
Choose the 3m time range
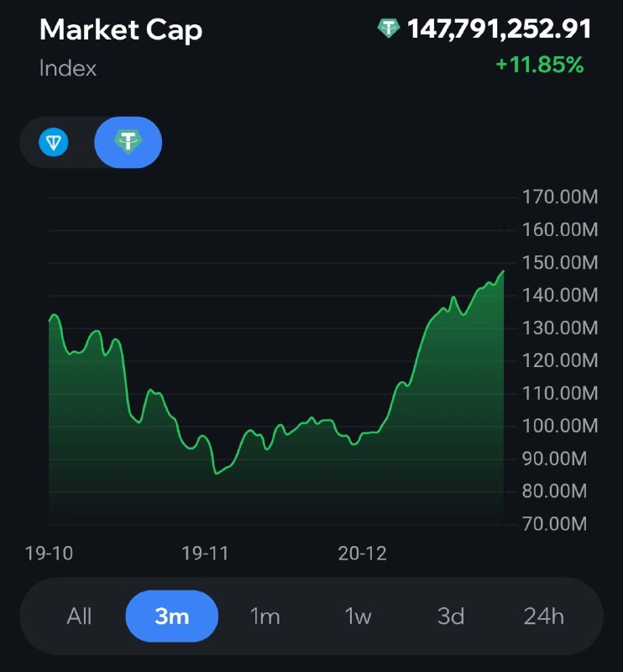pos(171,617)
